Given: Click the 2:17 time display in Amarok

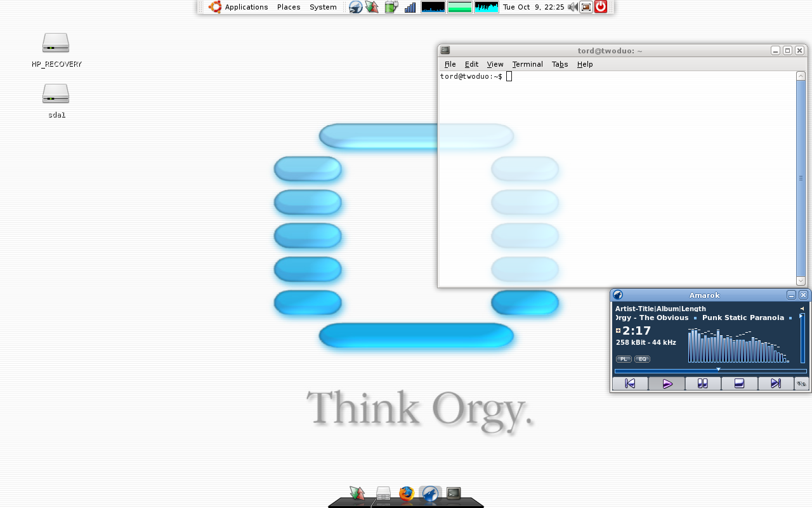Looking at the screenshot, I should click(636, 331).
